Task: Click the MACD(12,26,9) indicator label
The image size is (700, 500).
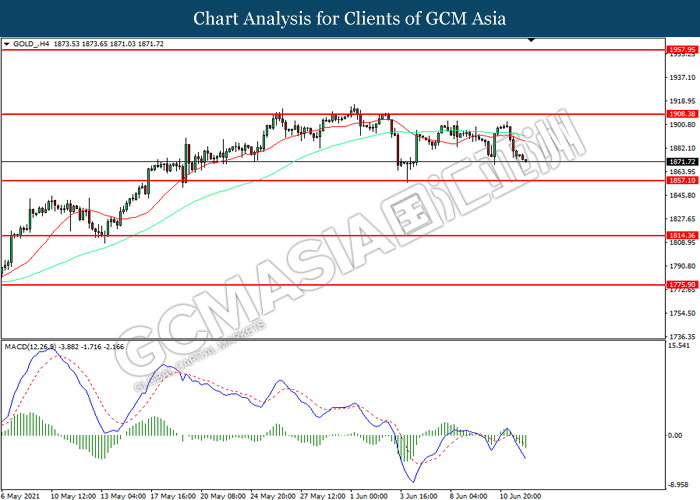Action: point(30,346)
